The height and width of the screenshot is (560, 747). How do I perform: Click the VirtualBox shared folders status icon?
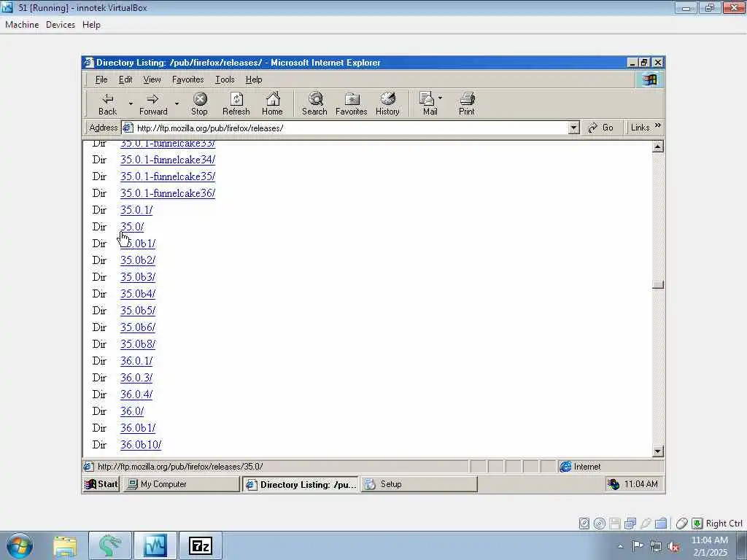pyautogui.click(x=661, y=524)
